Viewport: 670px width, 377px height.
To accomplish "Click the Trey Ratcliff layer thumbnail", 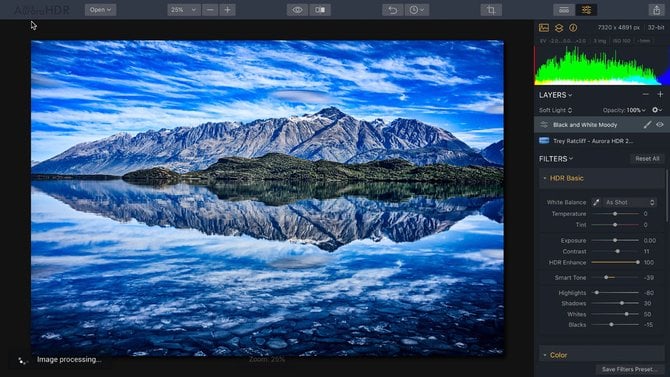I will click(x=544, y=141).
